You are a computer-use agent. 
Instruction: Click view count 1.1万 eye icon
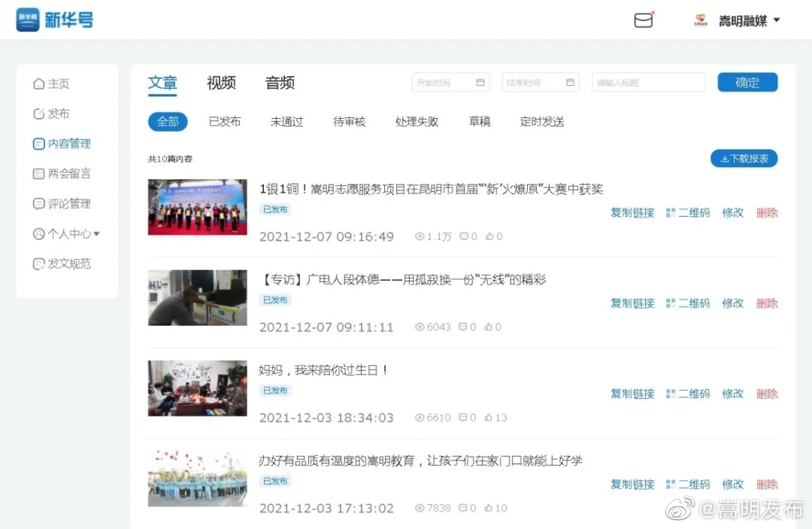(x=420, y=237)
